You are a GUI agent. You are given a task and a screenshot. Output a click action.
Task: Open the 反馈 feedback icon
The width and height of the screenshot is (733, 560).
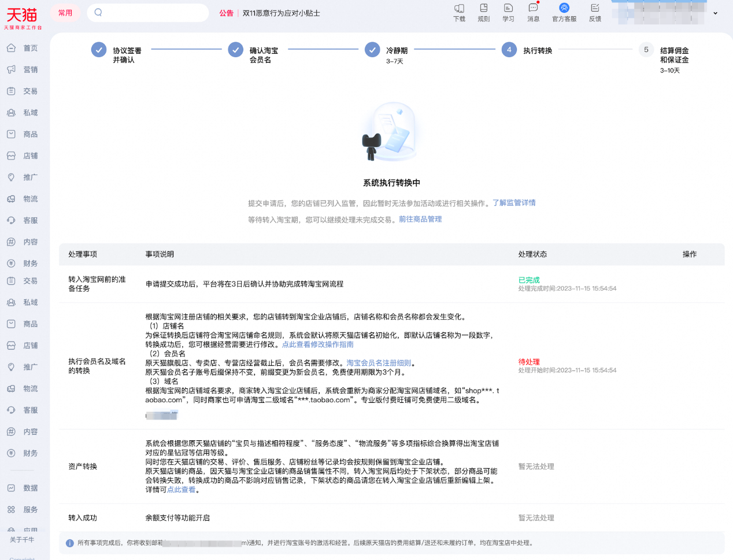pos(595,12)
